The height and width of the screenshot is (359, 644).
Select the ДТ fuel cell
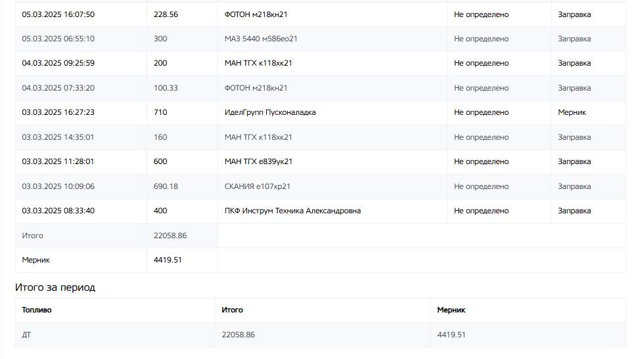[27, 335]
